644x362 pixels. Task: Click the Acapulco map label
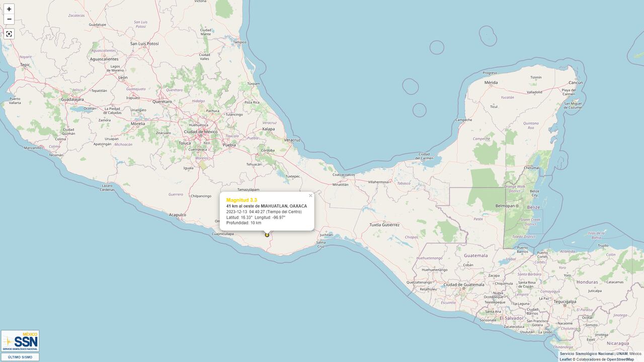tap(179, 214)
